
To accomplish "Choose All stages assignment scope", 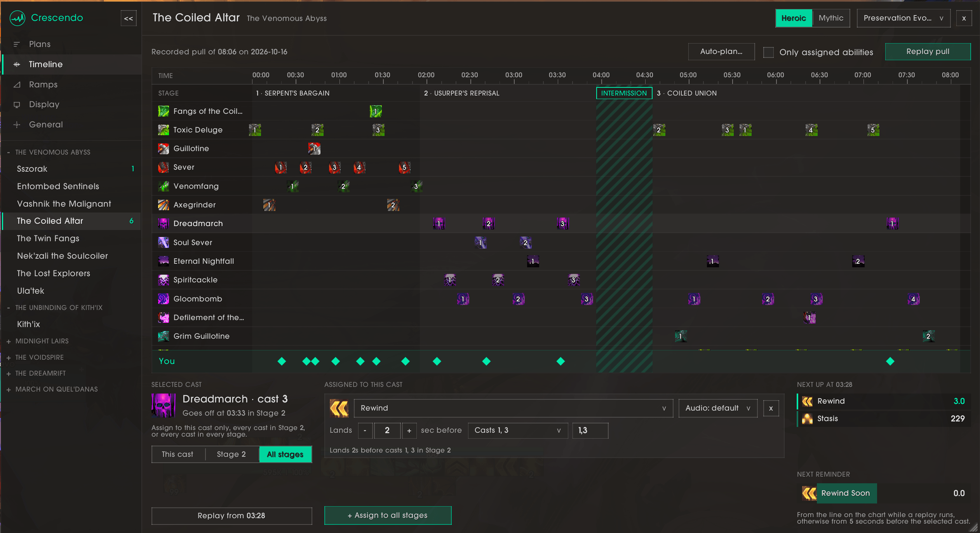I will click(285, 454).
